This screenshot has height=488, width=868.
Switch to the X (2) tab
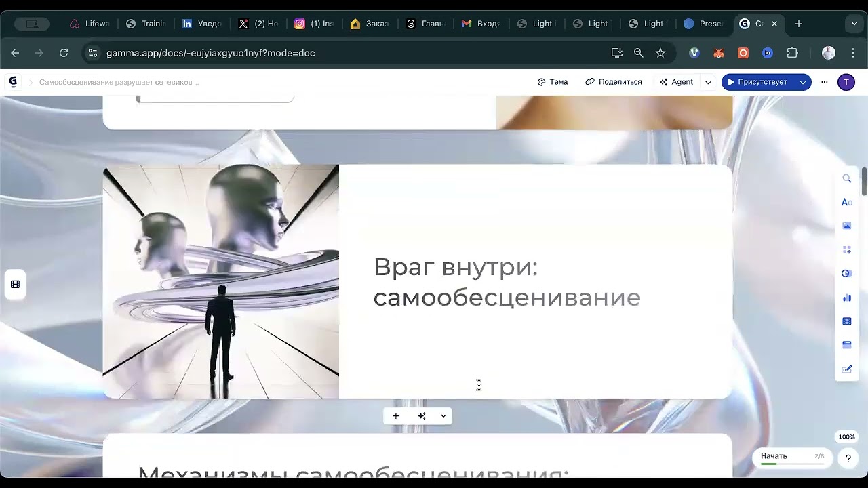pos(258,24)
